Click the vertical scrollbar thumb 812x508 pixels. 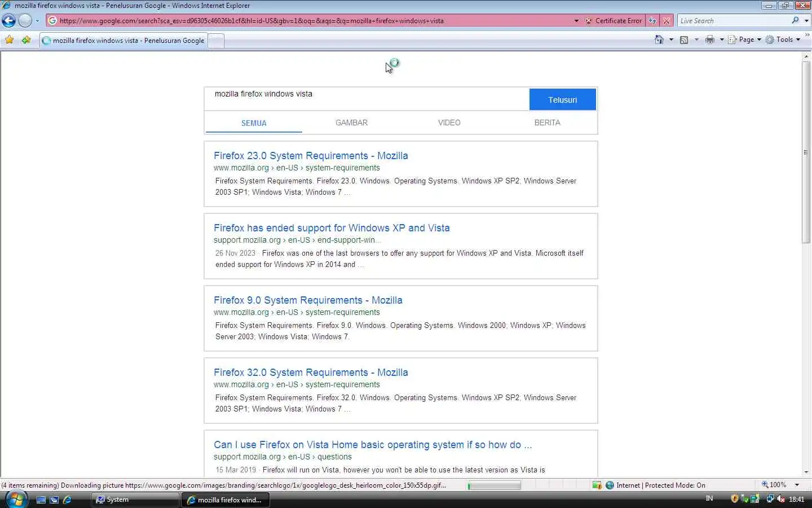click(806, 152)
